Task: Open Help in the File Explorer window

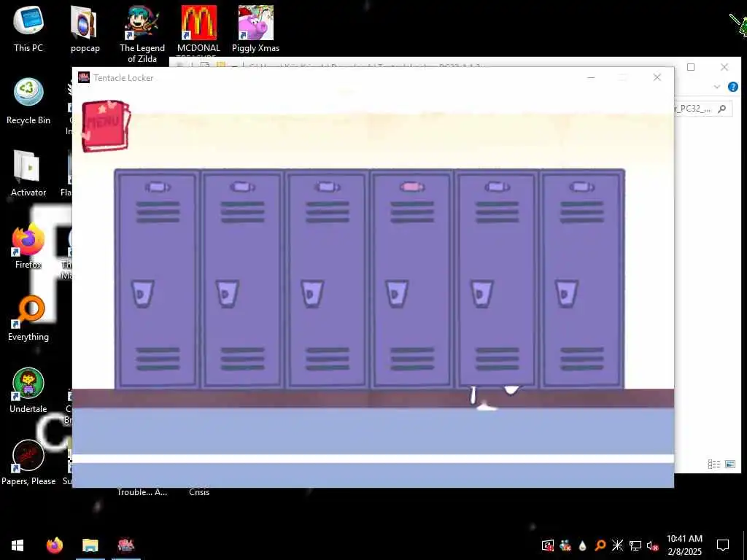Action: pos(732,87)
